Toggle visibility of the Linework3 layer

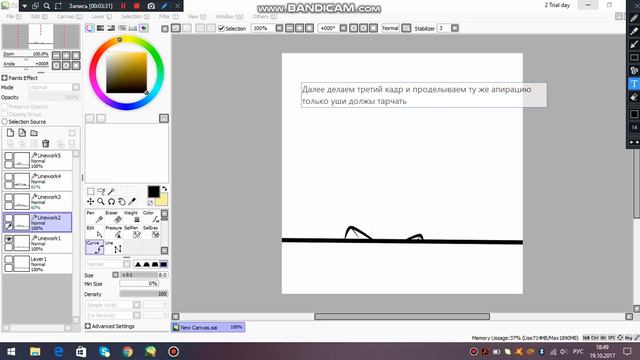coord(8,198)
